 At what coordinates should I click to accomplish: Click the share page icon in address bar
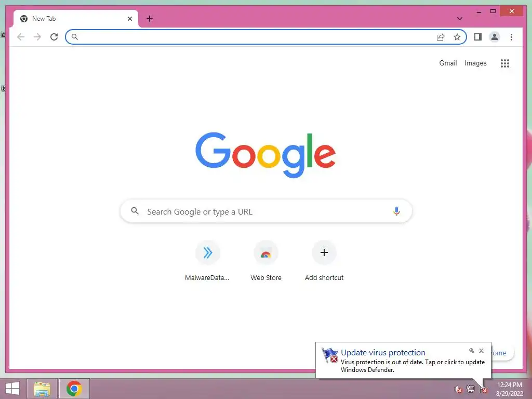(441, 37)
